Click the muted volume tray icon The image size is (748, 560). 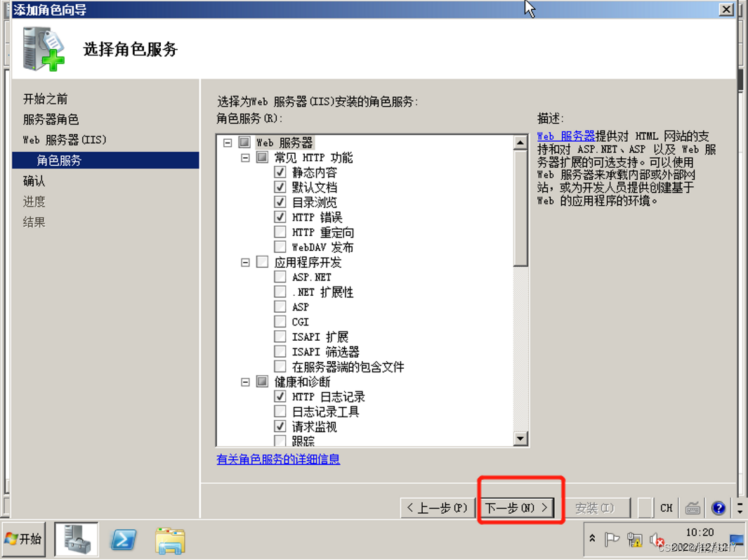pyautogui.click(x=657, y=540)
